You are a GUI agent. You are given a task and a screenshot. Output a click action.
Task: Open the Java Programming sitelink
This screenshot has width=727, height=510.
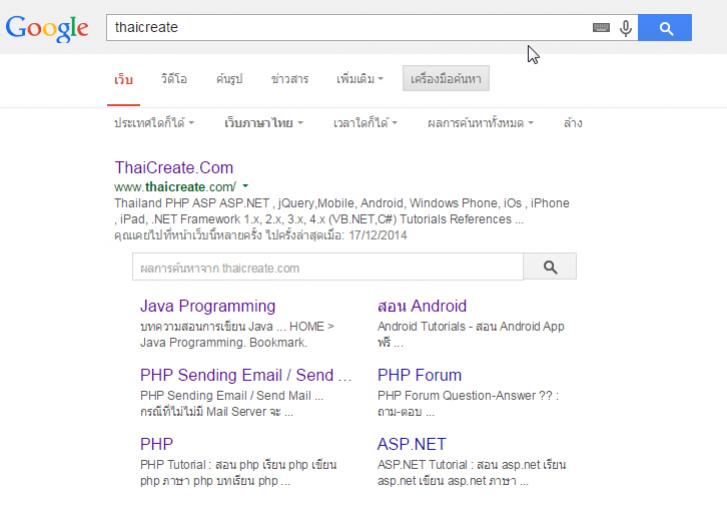tap(208, 306)
